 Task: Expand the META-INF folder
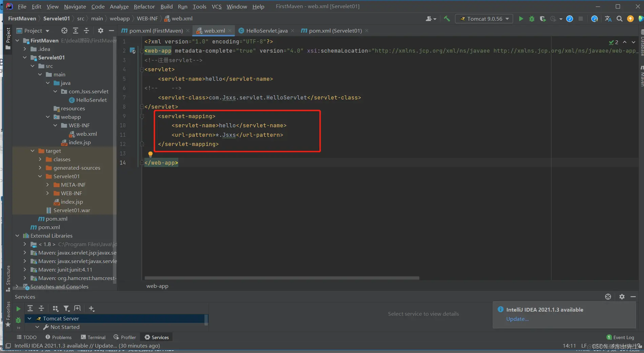tap(48, 185)
